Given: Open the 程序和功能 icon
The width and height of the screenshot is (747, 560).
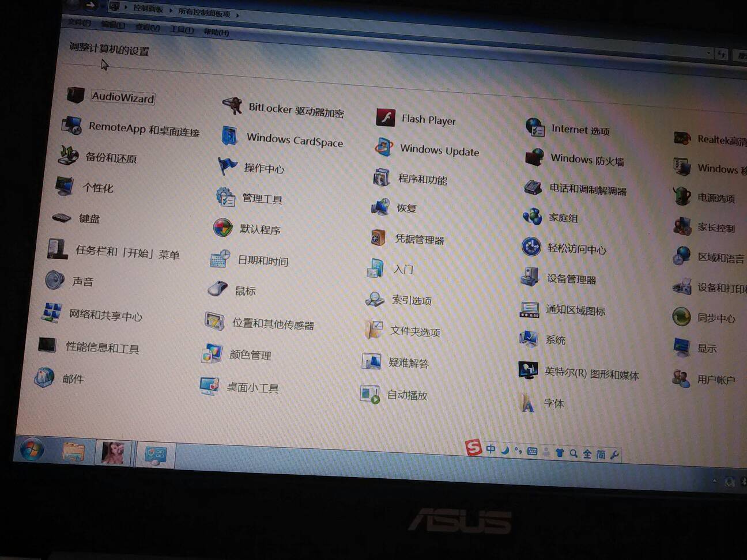Looking at the screenshot, I should (381, 177).
